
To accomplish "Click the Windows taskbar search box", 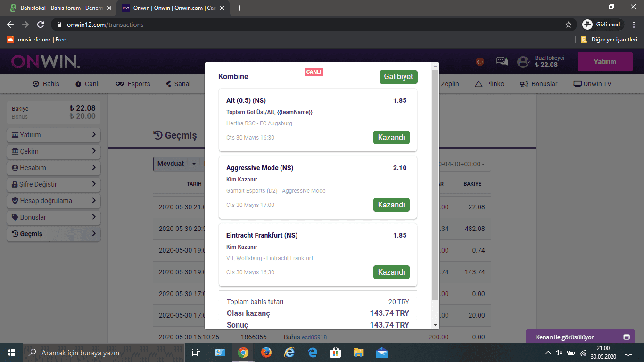I will (x=104, y=353).
